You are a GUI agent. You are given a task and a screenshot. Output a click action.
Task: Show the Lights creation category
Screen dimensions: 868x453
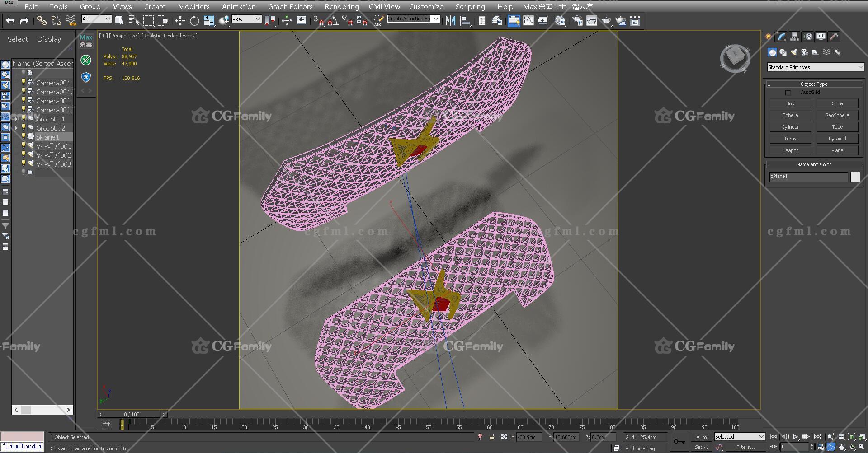pyautogui.click(x=794, y=52)
